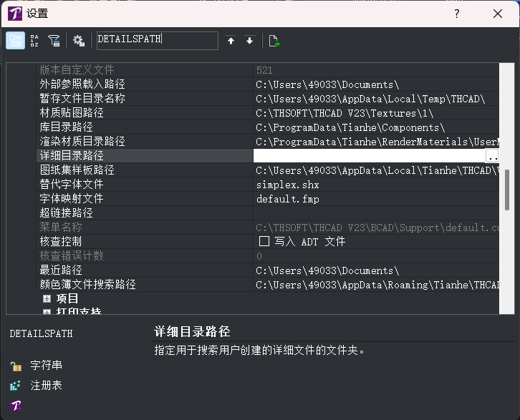Click the 字符串 string type icon
This screenshot has width=520, height=420.
tap(16, 366)
